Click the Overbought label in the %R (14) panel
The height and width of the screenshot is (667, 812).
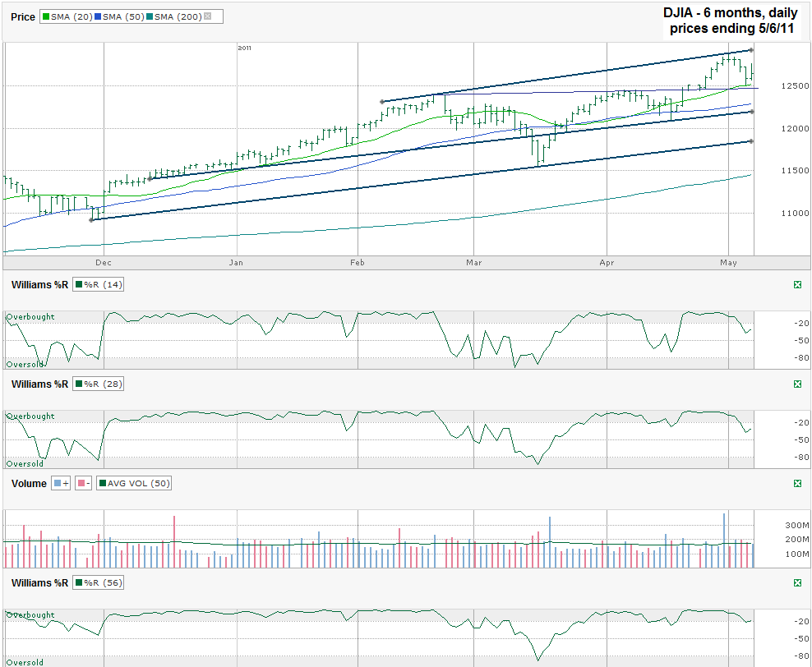[30, 317]
